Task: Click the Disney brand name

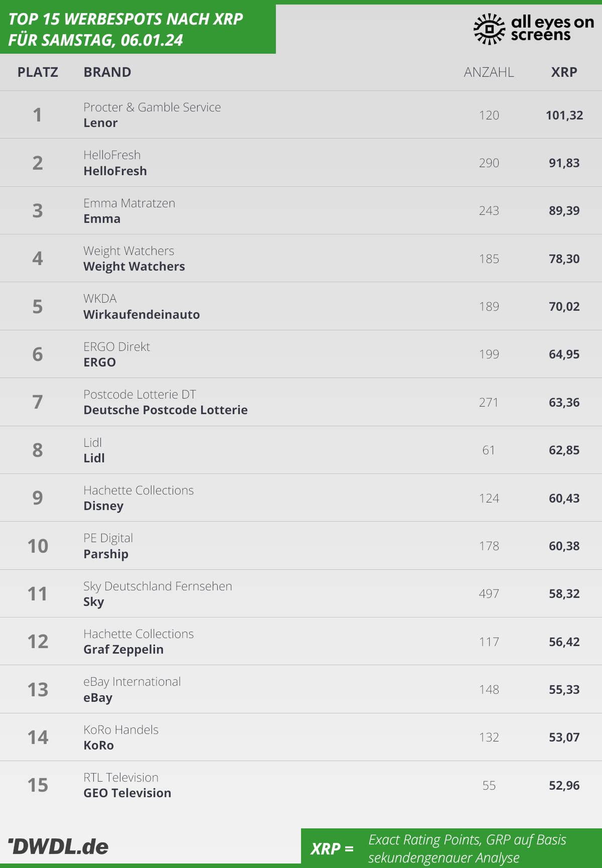Action: click(103, 506)
